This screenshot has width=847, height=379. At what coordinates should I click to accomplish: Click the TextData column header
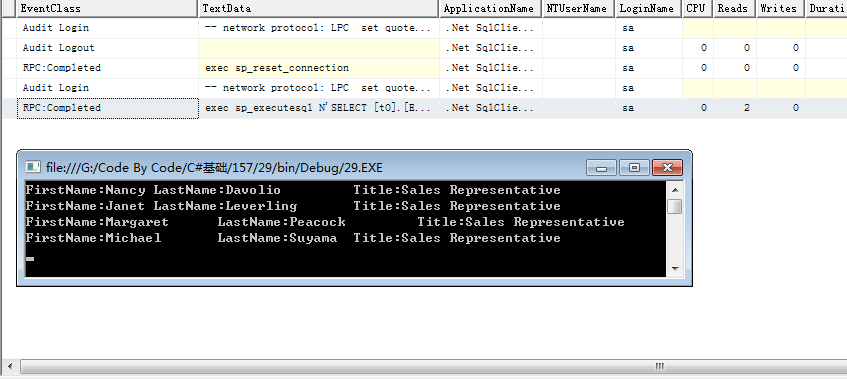click(319, 8)
